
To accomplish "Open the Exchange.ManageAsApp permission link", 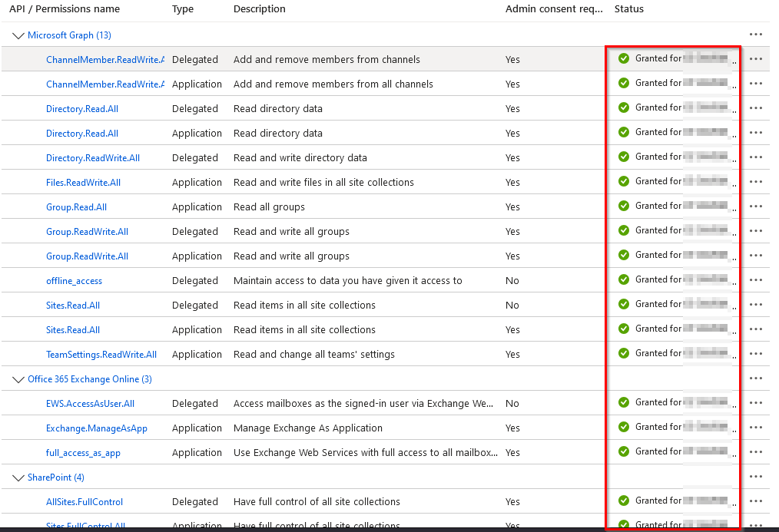I will 96,428.
